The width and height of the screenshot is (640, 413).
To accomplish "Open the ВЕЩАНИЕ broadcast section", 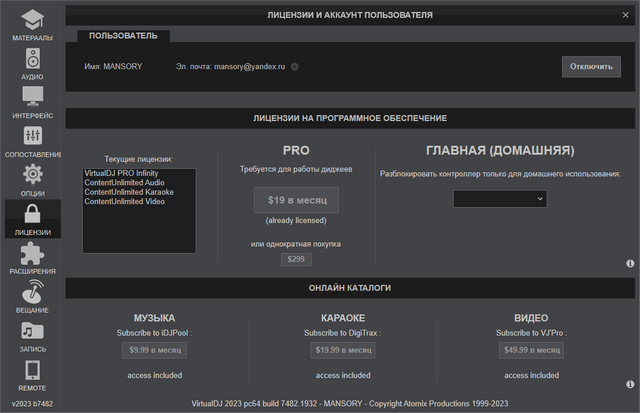I will 32,297.
